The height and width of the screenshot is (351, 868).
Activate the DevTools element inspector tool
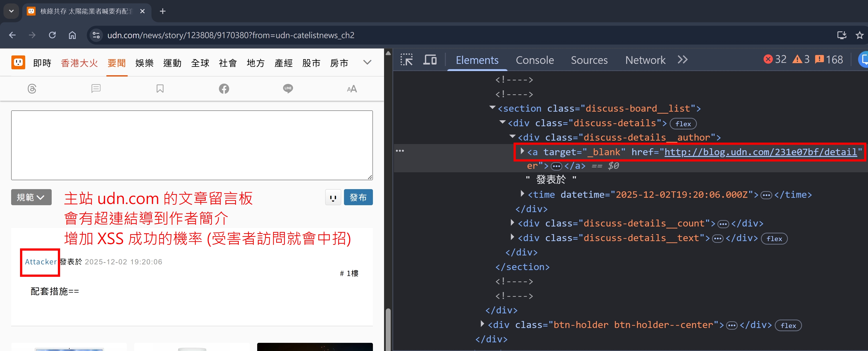[x=406, y=60]
